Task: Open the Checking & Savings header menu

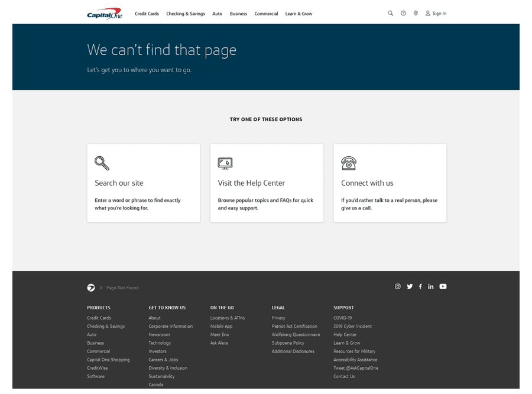Action: (186, 14)
